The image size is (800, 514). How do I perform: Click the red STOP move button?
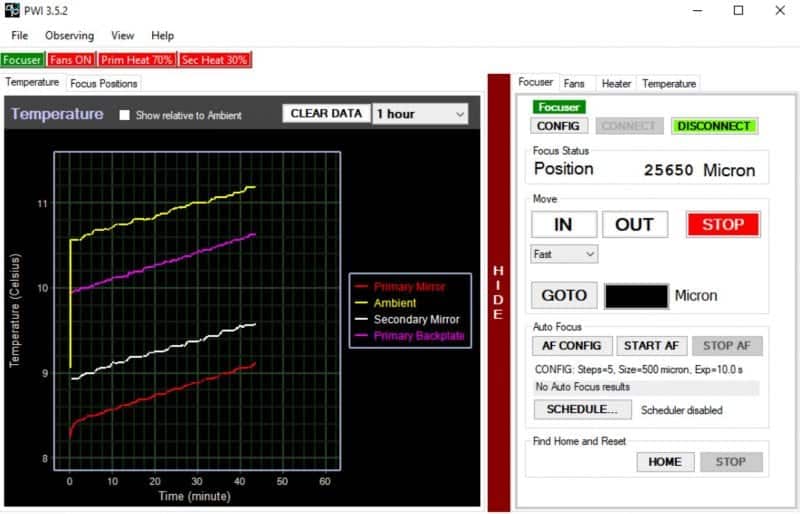722,224
